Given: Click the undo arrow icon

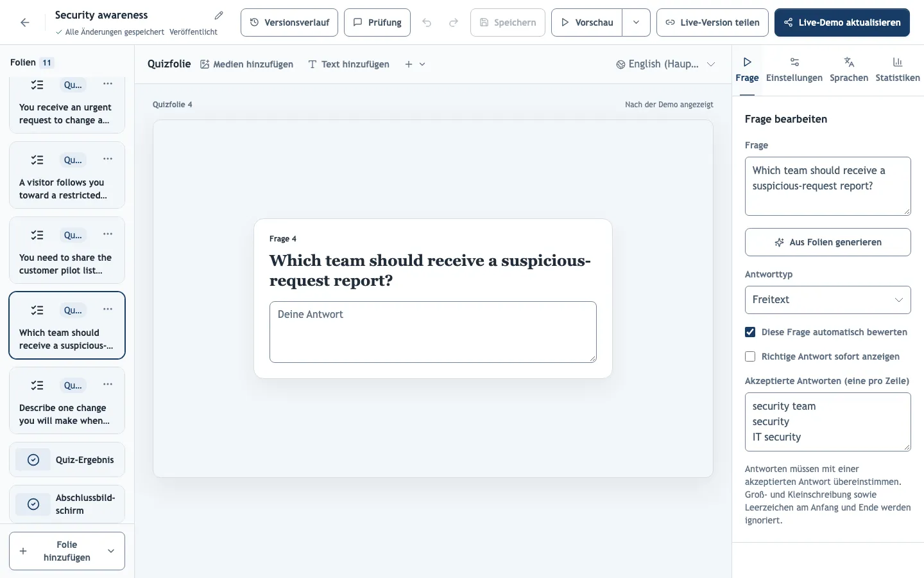Looking at the screenshot, I should click(427, 22).
